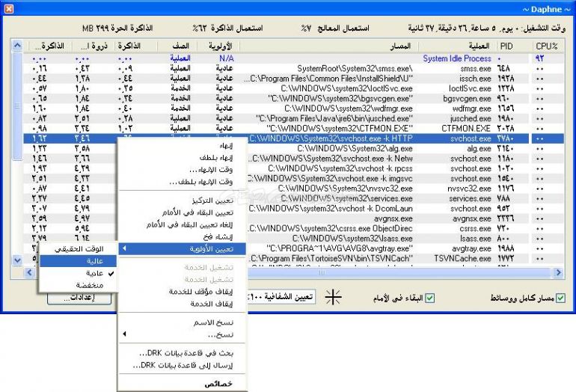Expand the 'نسخ...' submenu entry
The height and width of the screenshot is (392, 576).
pos(183,334)
